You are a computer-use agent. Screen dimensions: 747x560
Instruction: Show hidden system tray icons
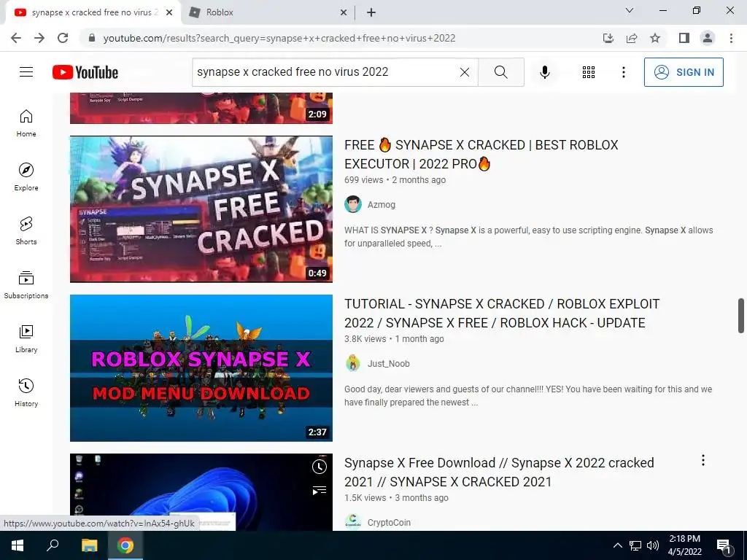pos(617,545)
